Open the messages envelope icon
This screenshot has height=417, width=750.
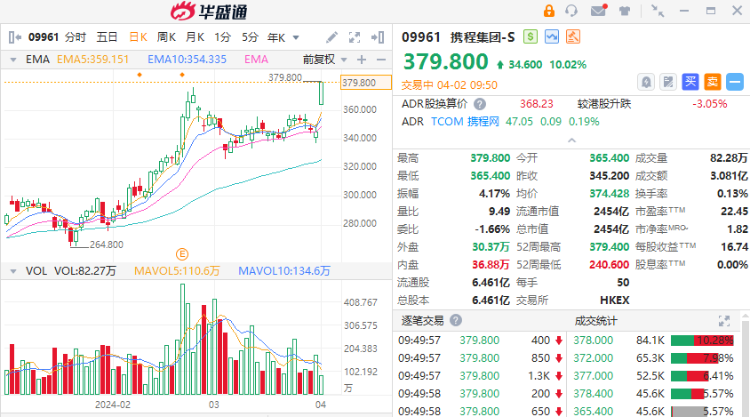tap(598, 10)
